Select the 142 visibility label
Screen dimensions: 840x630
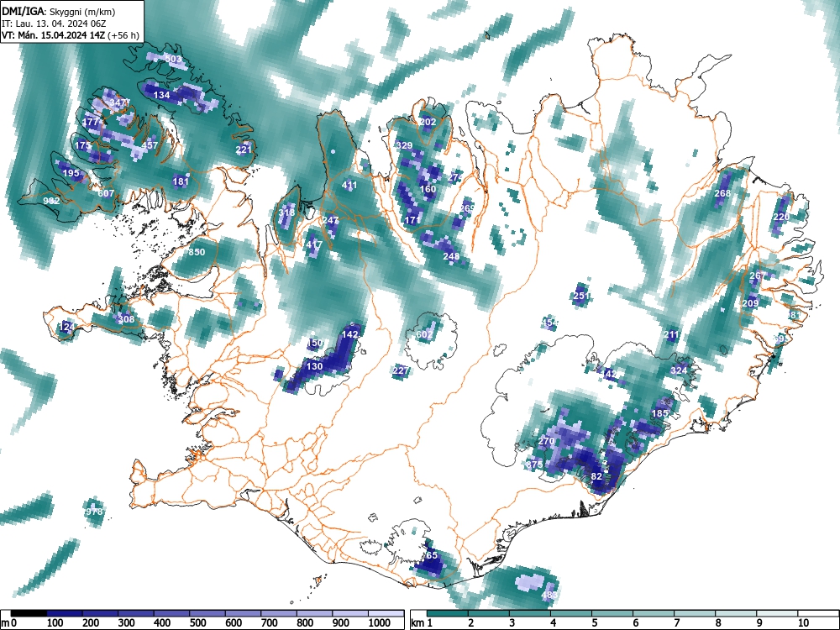click(x=349, y=334)
